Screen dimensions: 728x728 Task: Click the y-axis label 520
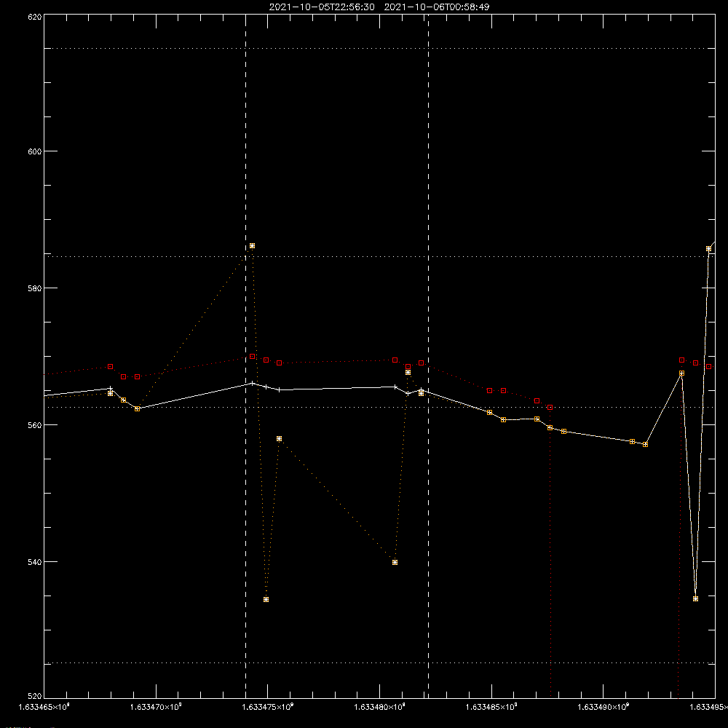point(35,696)
